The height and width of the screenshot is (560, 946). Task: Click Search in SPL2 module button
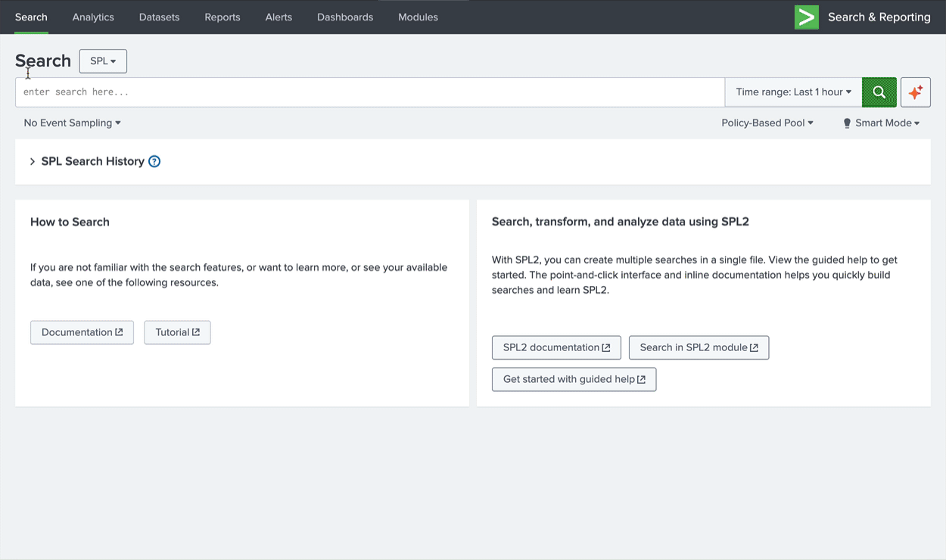699,348
